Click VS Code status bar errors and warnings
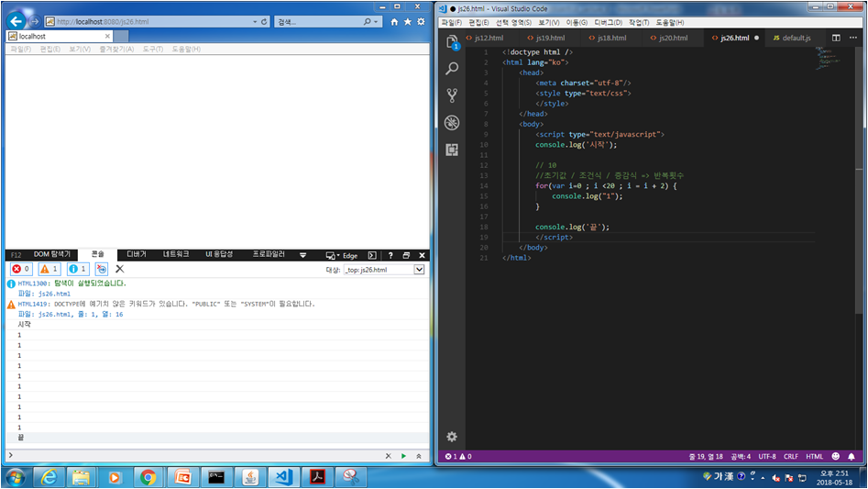This screenshot has width=868, height=489. point(458,456)
